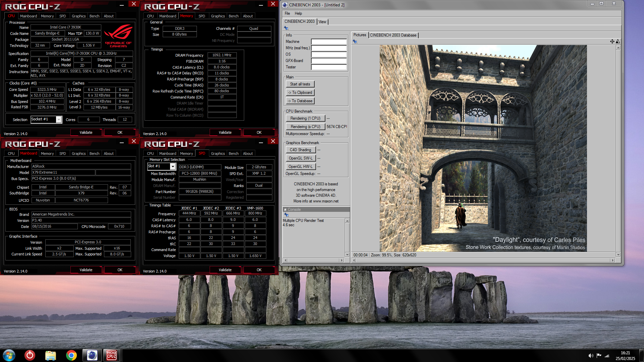Screen dimensions: 644x362
Task: Click the pin icon under CINEBENCH 2003 tab
Action: [x=286, y=28]
